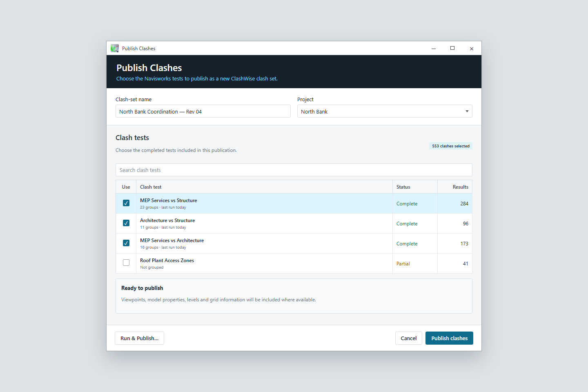Click the Publish Clashes app icon in title bar

click(x=115, y=48)
